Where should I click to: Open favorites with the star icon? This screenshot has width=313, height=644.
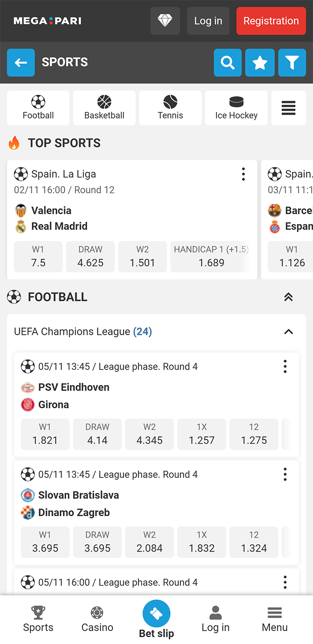[260, 63]
